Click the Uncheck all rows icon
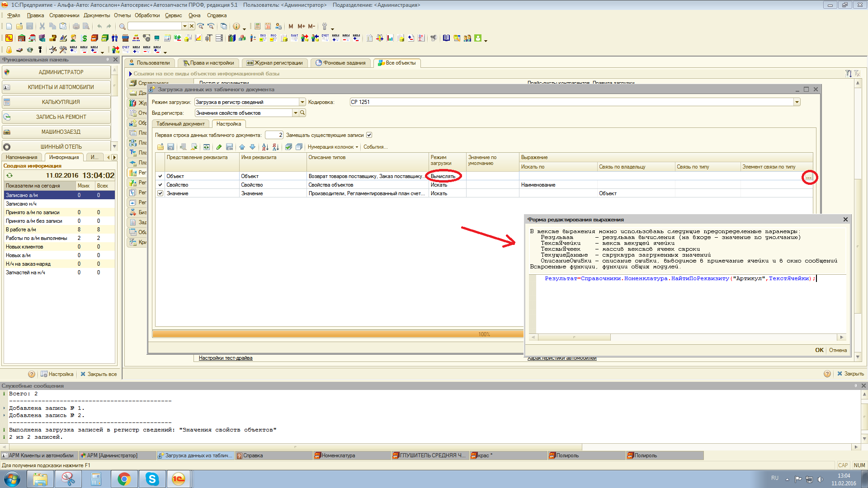 (299, 147)
